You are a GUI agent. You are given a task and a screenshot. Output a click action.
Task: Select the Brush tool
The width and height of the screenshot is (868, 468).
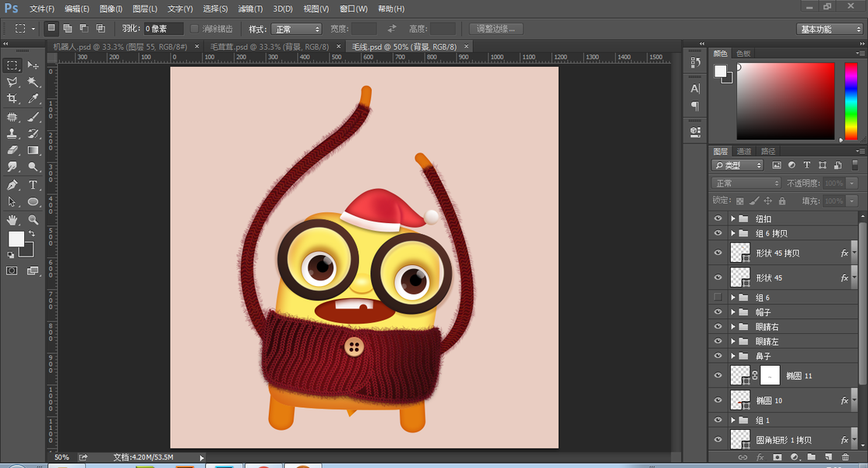coord(34,117)
